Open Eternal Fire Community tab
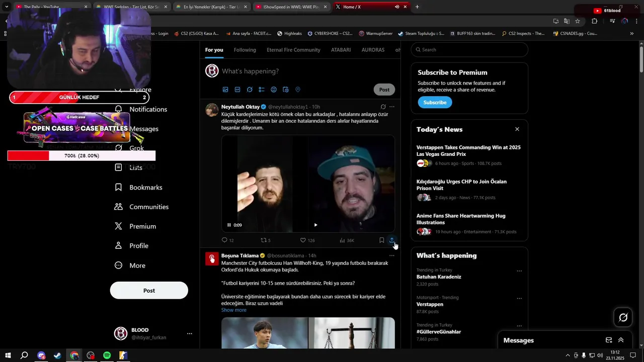The height and width of the screenshot is (362, 644). (293, 50)
